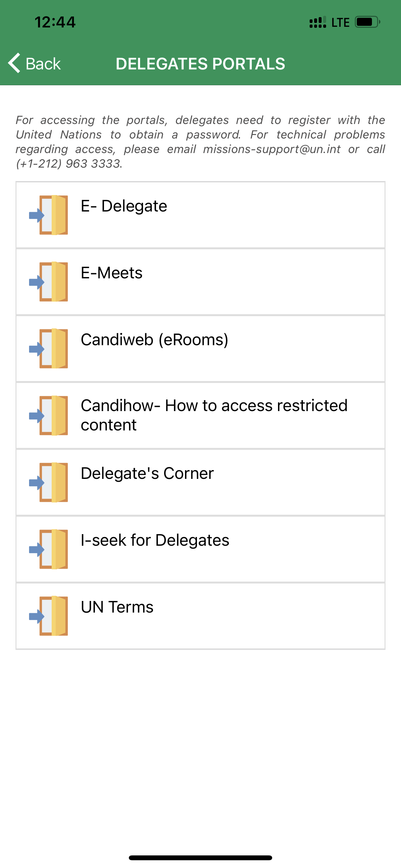Tap the back chevron arrow icon
Image resolution: width=401 pixels, height=868 pixels.
tap(14, 63)
